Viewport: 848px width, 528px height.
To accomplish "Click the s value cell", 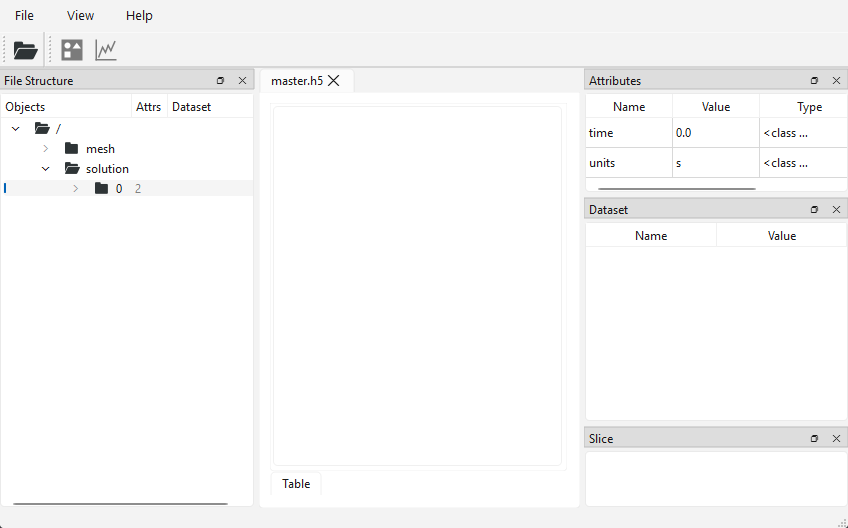I will [x=716, y=162].
